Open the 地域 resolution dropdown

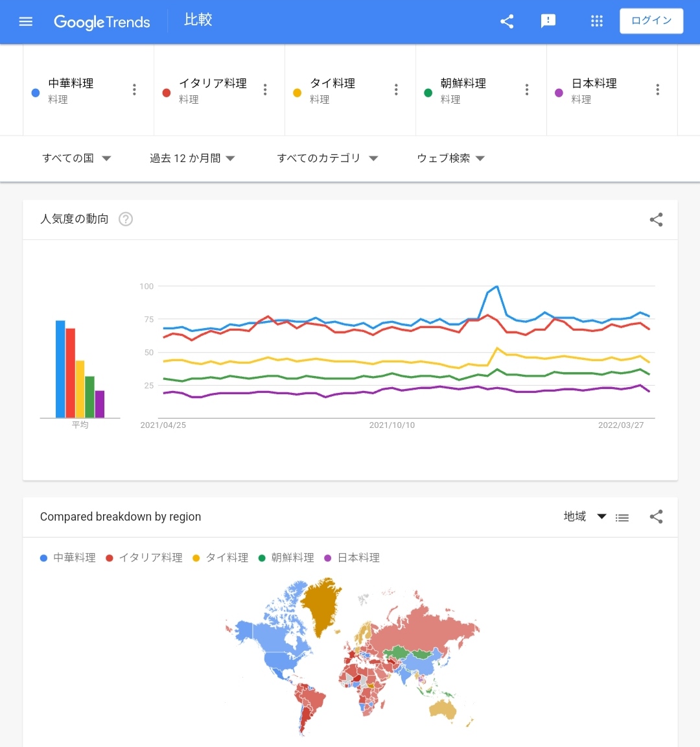pyautogui.click(x=585, y=516)
